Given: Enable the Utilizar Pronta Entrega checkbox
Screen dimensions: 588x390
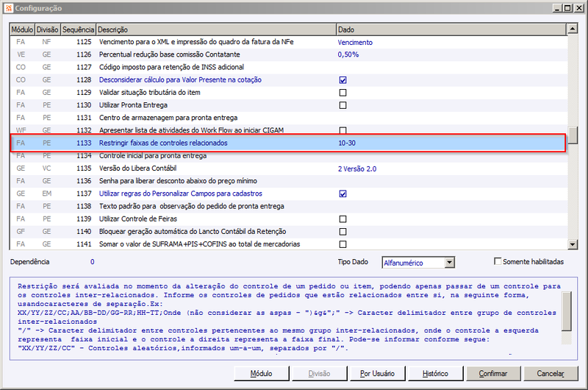Looking at the screenshot, I should coord(343,105).
